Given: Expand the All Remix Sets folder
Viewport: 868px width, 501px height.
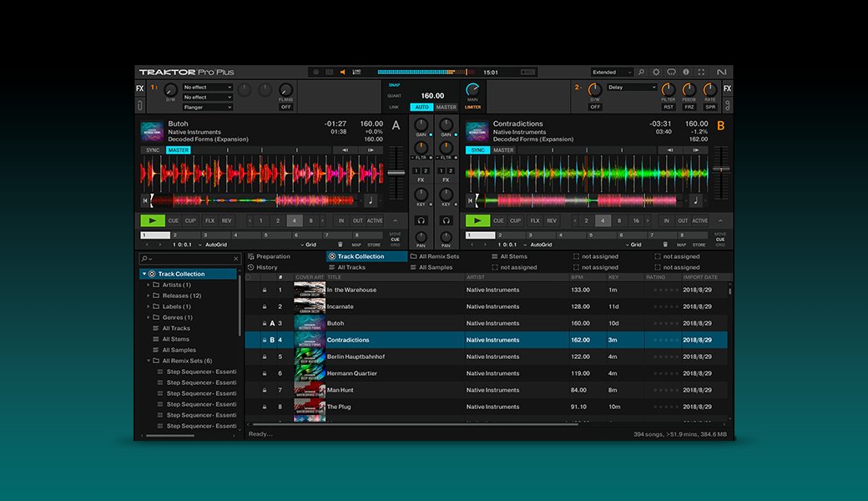Looking at the screenshot, I should tap(151, 361).
